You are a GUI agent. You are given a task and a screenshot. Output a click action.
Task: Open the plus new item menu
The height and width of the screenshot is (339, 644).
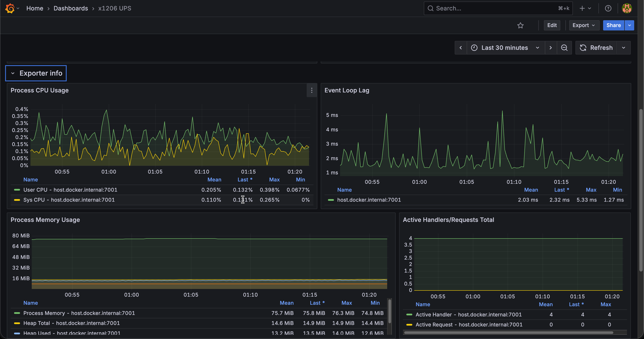[585, 8]
